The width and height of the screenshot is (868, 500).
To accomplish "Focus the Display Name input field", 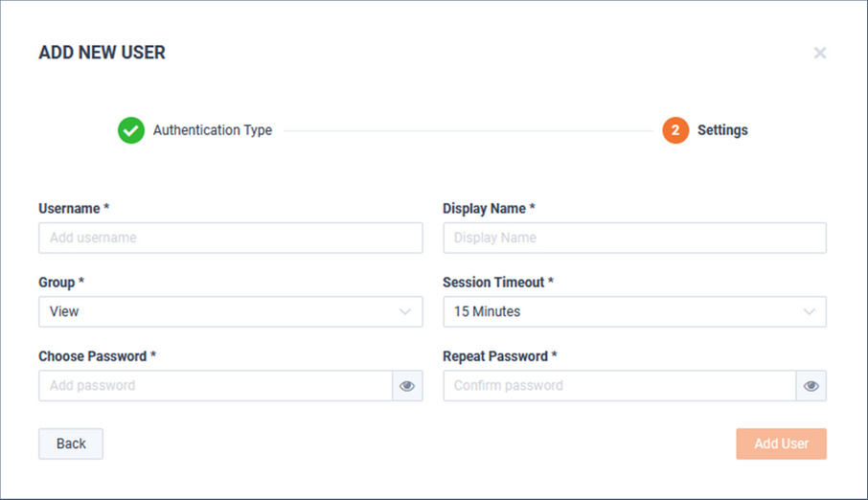I will [634, 239].
